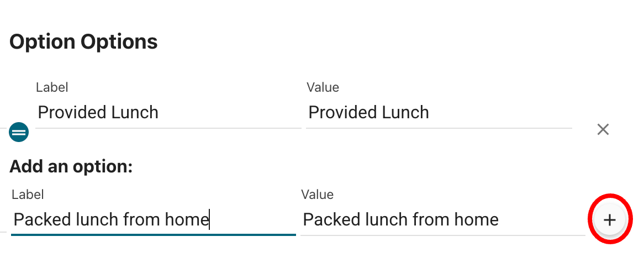The image size is (644, 273).
Task: Click the Value caption above Provided Lunch
Action: tap(323, 87)
